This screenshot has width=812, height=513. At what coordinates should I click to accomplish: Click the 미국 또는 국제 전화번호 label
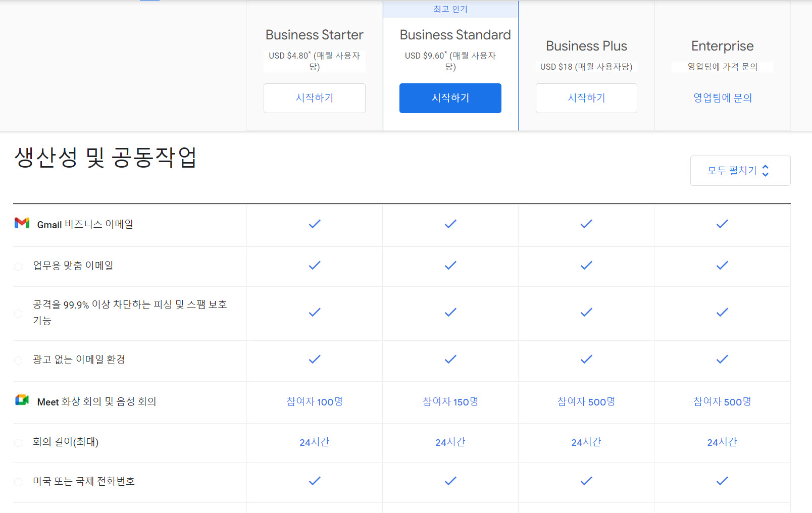[x=84, y=481]
